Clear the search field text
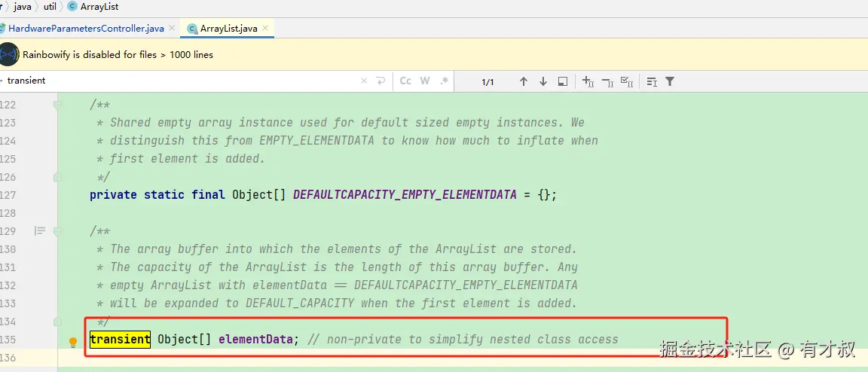The image size is (868, 372). pyautogui.click(x=364, y=81)
